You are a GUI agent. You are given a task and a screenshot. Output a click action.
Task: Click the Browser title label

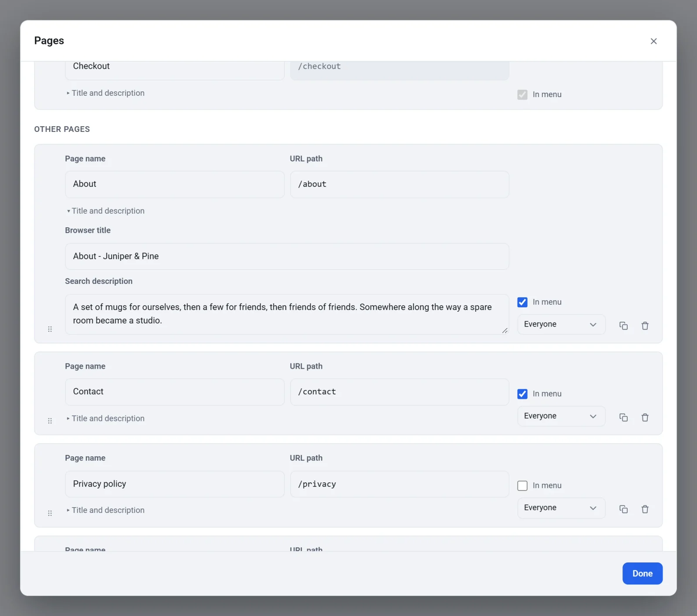coord(88,230)
